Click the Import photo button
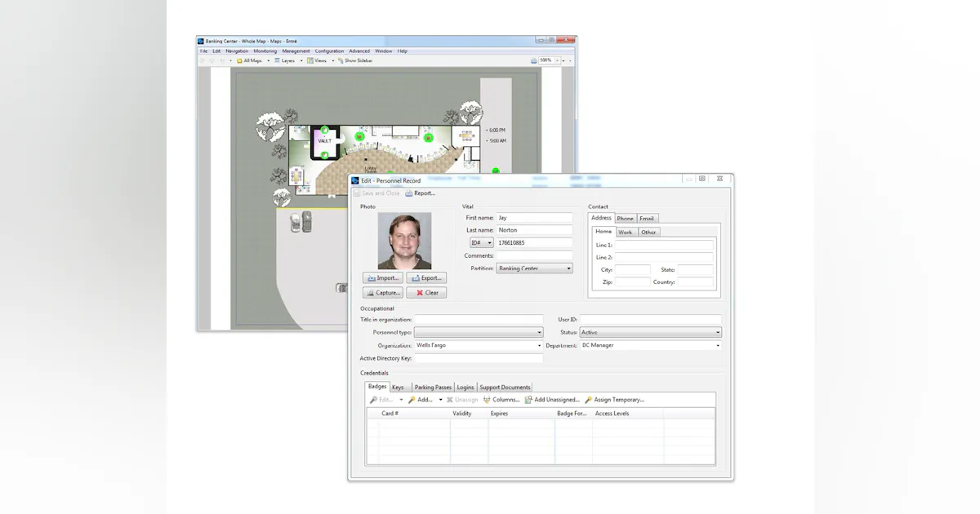Viewport: 980px width, 514px height. [383, 278]
